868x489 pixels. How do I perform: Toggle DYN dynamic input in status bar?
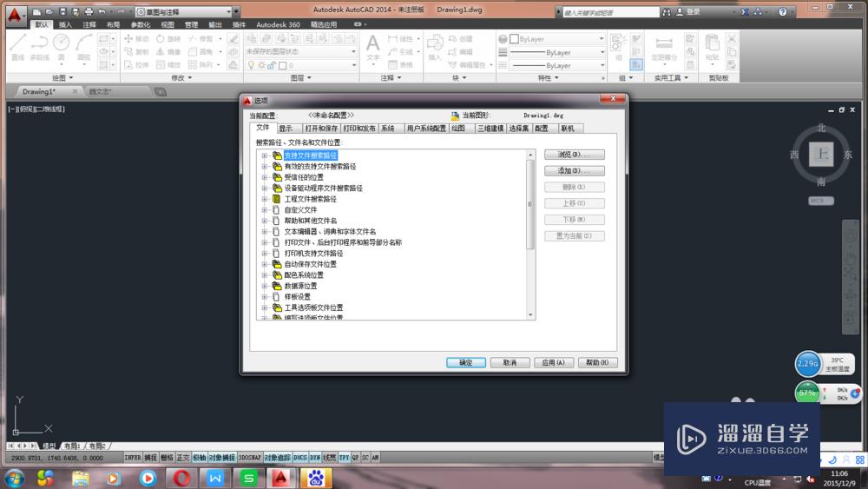pyautogui.click(x=315, y=458)
